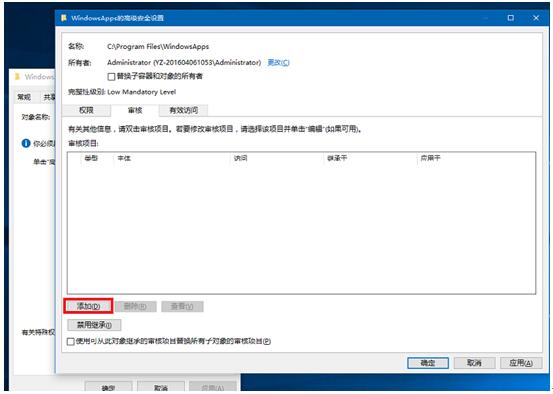
Task: Click the 添加(D) button
Action: pos(88,306)
